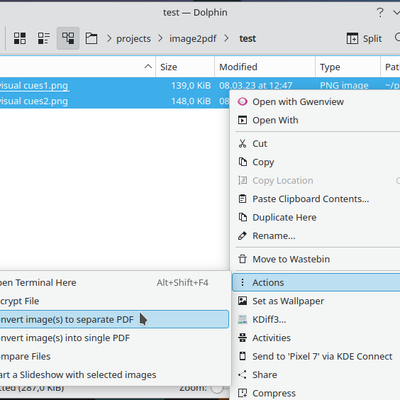Click the wastebin trash icon
Screen dimensions: 400x400
[x=242, y=259]
